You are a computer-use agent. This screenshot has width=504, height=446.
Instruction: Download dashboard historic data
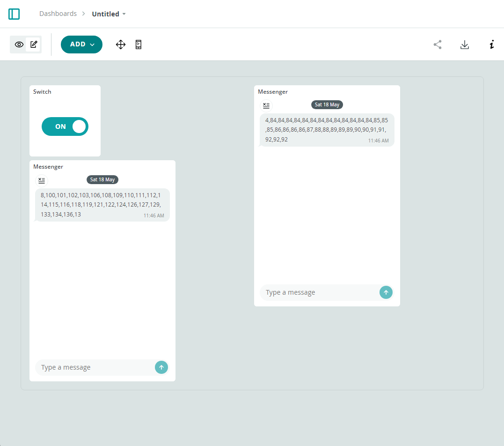tap(465, 45)
